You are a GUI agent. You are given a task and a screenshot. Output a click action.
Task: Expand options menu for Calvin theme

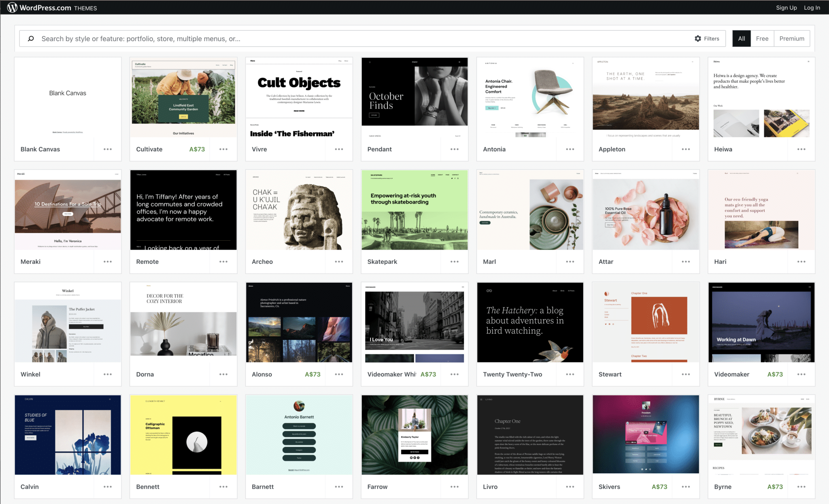point(107,487)
